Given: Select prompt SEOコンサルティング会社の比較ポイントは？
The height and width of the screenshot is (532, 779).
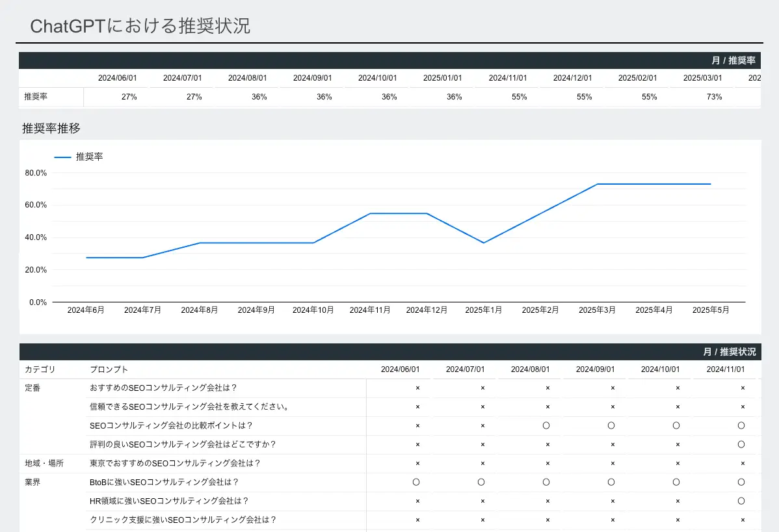Looking at the screenshot, I should click(x=172, y=426).
